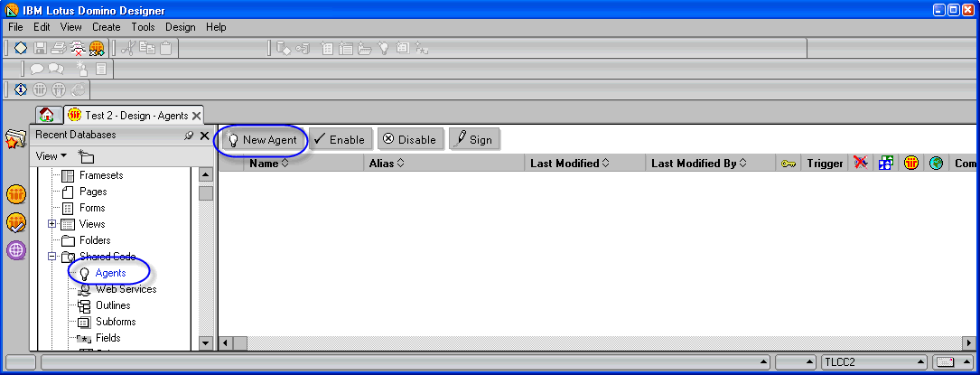Image resolution: width=980 pixels, height=375 pixels.
Task: Select Folders in design tree
Action: [x=94, y=240]
